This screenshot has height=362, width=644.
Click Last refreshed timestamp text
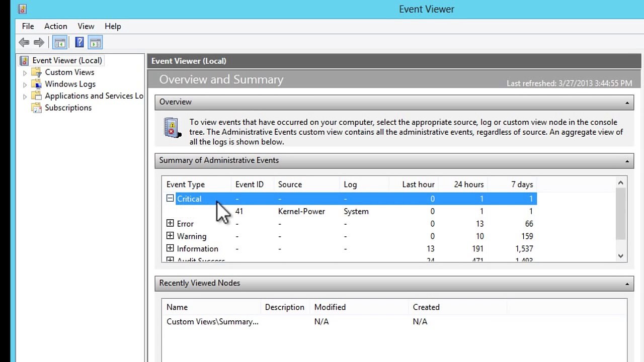569,83
